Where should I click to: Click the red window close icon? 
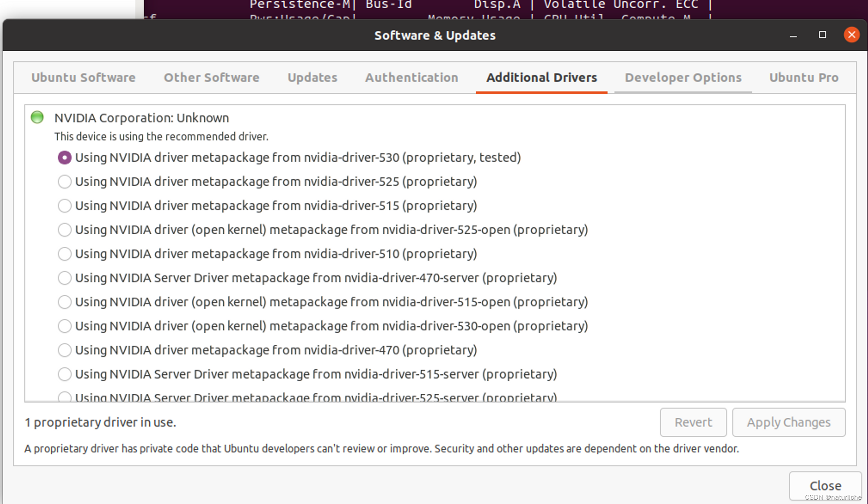[x=852, y=35]
